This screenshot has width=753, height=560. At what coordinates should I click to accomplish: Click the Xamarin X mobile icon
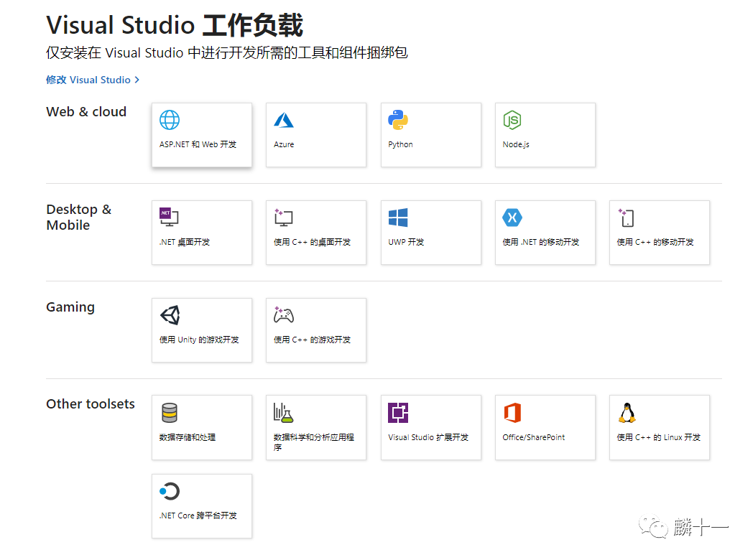point(512,218)
